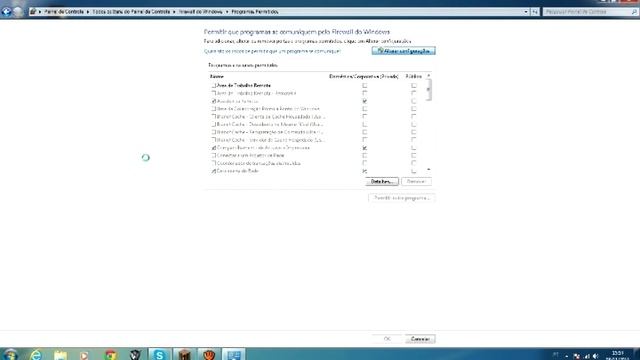
Task: Expand arrow after Todos os Itens breadcrumb
Action: tap(174, 12)
